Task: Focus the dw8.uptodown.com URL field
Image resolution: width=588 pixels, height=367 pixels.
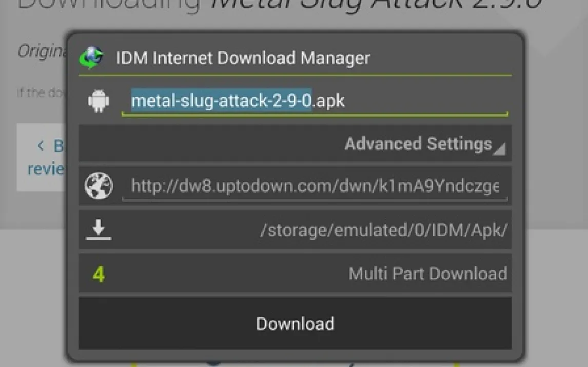Action: tap(314, 186)
